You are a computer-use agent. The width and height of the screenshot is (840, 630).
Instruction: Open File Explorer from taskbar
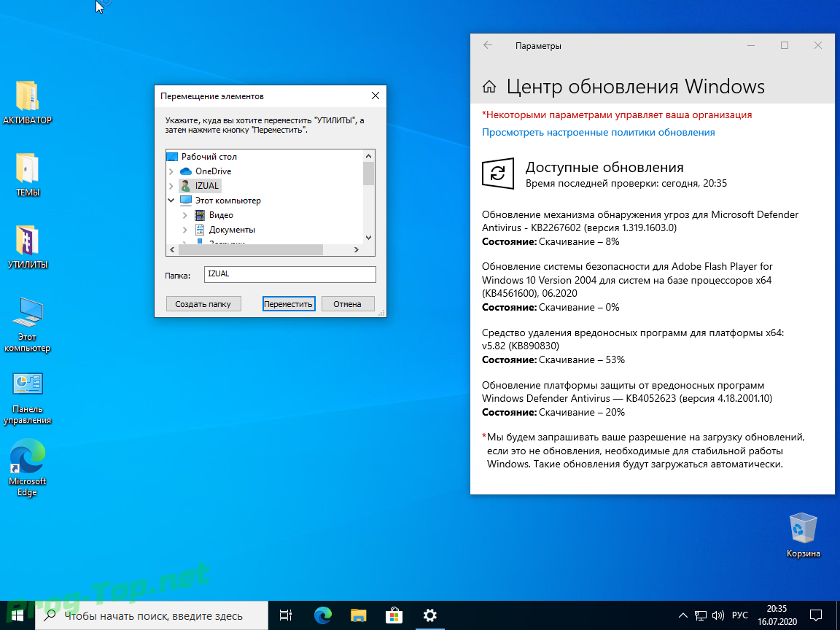pos(358,615)
